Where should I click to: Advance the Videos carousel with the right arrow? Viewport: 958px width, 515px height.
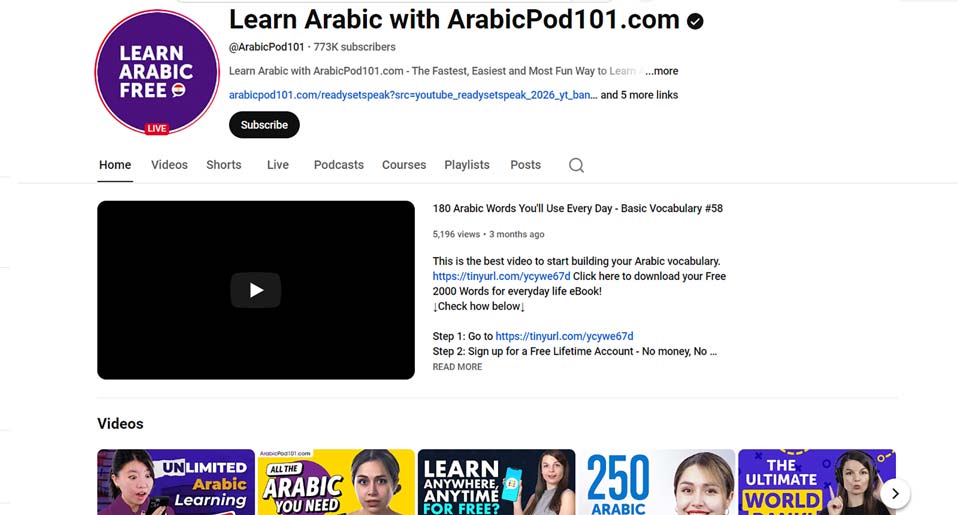[x=895, y=494]
